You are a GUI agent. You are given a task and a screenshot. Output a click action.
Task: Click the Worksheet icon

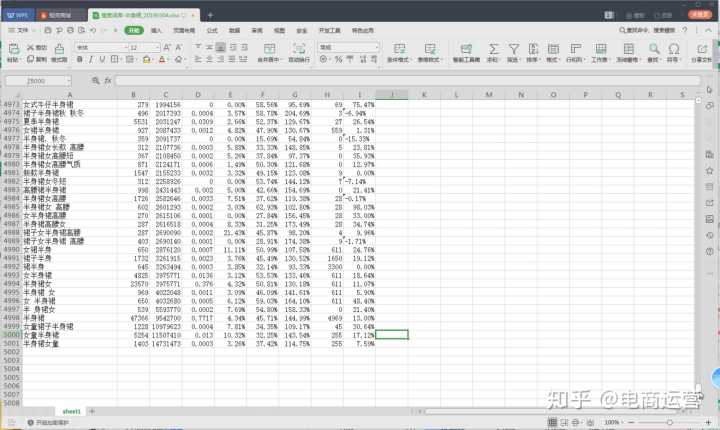coord(601,49)
